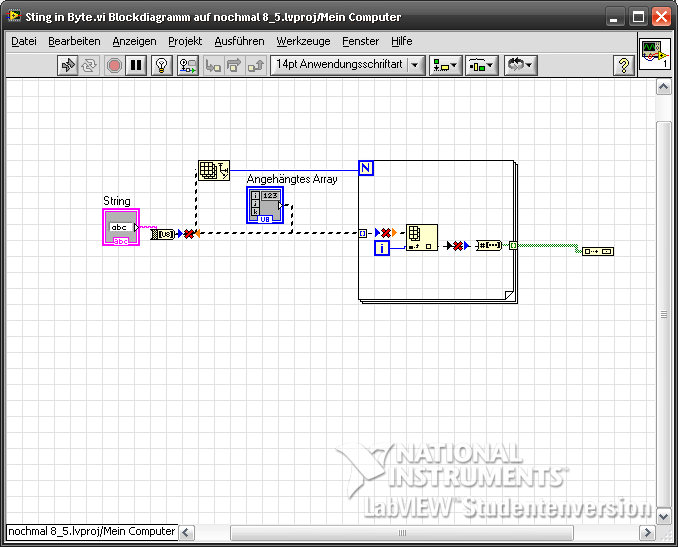Select the Array Size function node
678x547 pixels.
(214, 170)
